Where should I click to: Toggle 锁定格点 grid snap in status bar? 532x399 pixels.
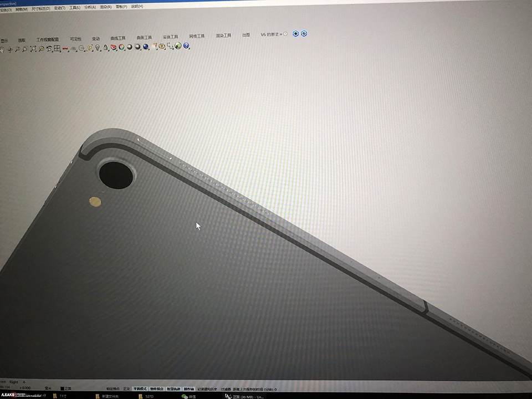point(112,389)
